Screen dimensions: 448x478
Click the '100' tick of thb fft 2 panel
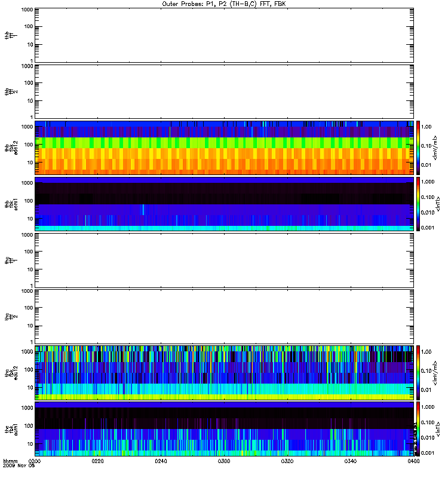(x=29, y=83)
